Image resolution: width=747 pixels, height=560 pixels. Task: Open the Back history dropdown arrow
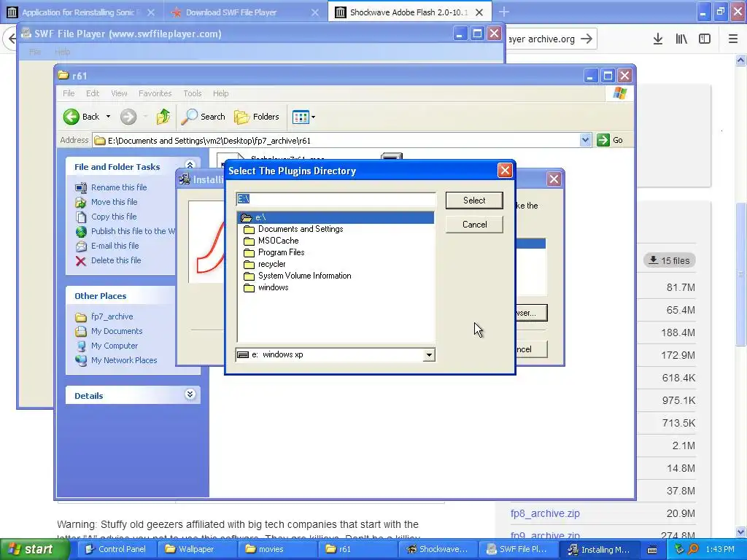pyautogui.click(x=108, y=117)
